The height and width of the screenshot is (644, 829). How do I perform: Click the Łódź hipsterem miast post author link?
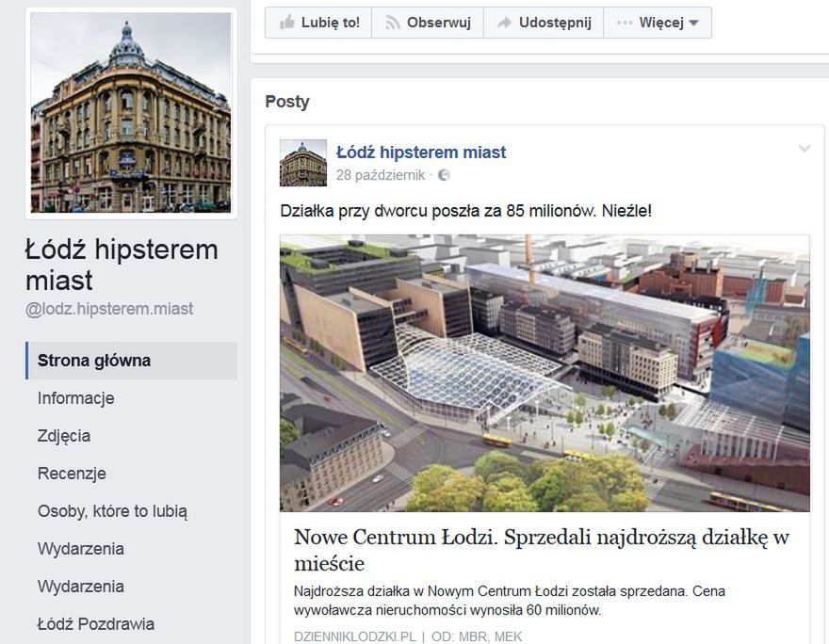[x=421, y=153]
